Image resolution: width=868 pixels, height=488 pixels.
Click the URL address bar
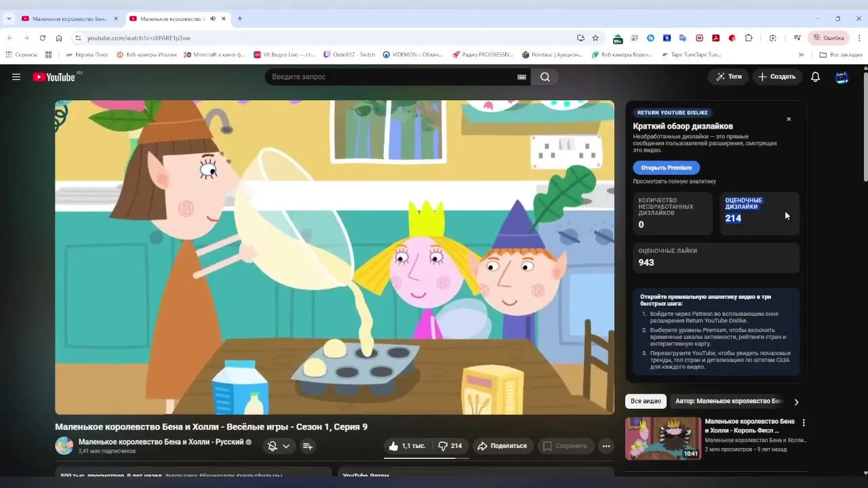point(325,38)
